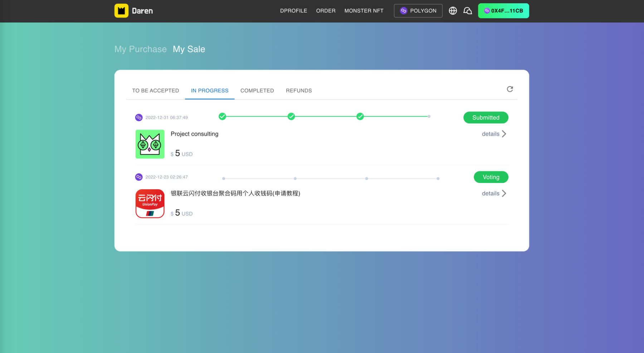Click the chain icon beside 2022-12-31 timestamp
Viewport: 644px width, 353px height.
click(139, 118)
